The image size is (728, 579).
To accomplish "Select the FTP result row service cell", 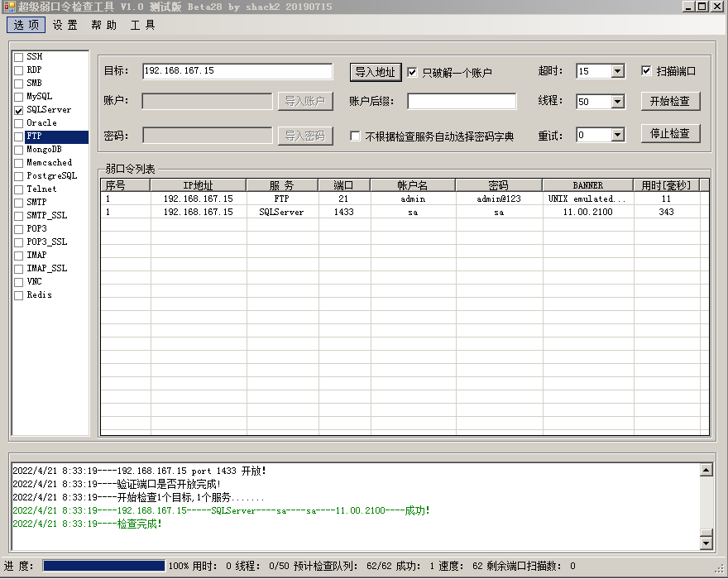I will [282, 199].
